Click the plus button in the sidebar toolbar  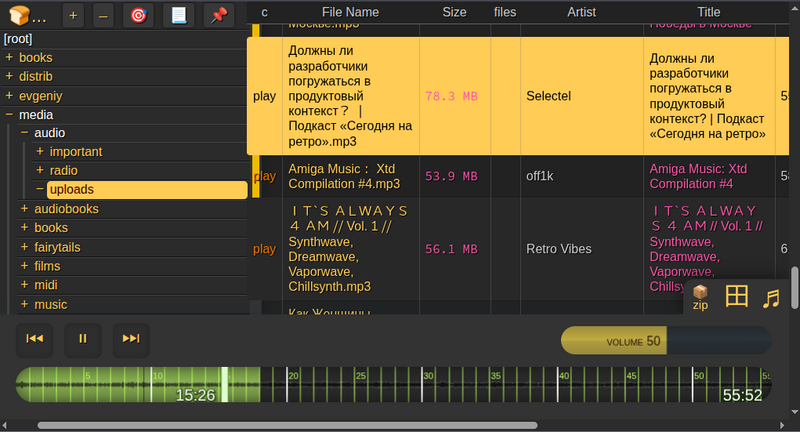click(x=73, y=15)
